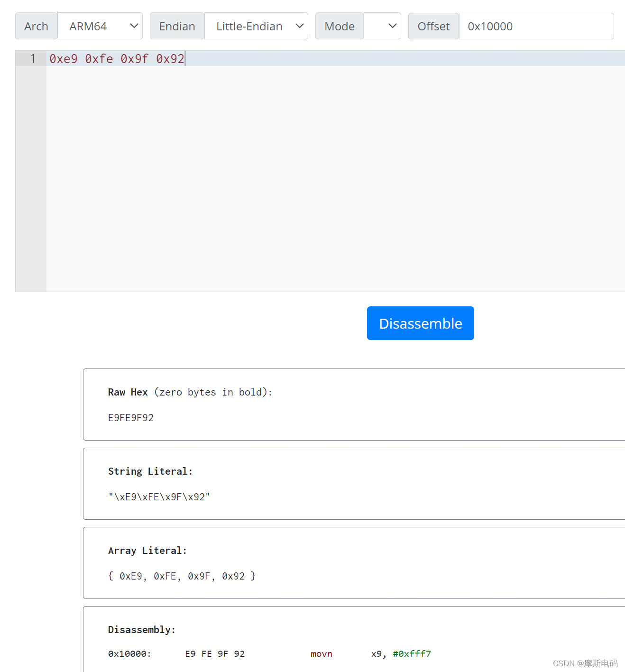The height and width of the screenshot is (672, 625).
Task: Click the movn mnemonic in the disassembly
Action: [322, 654]
